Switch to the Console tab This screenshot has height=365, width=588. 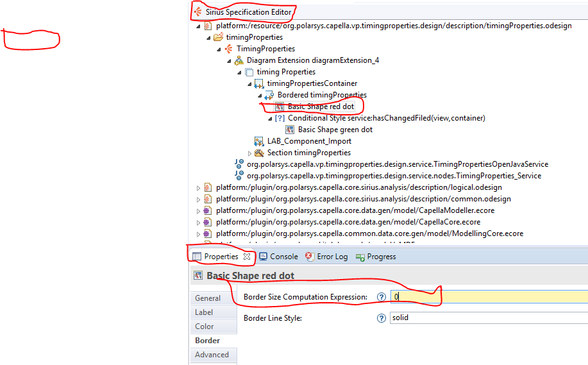pos(279,257)
